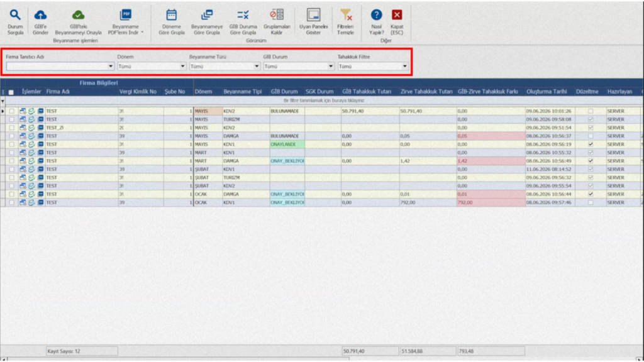Tick the select-all checkbox in the grid header
Image resolution: width=644 pixels, height=362 pixels.
[11, 92]
